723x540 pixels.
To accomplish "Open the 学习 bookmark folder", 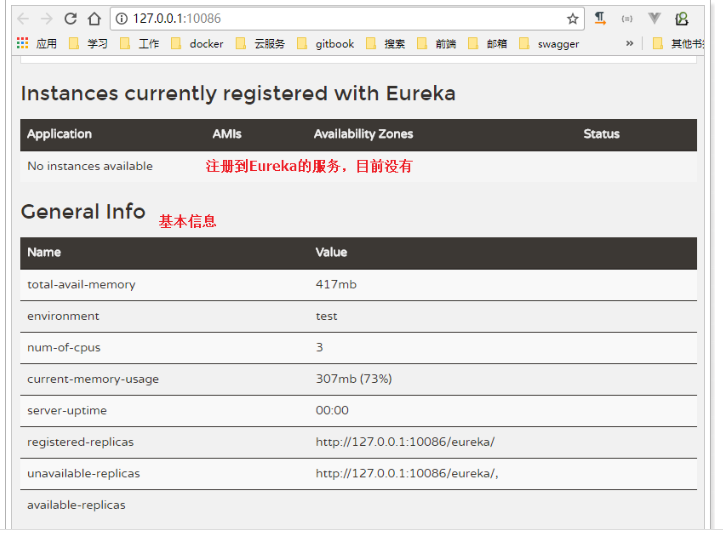I will pos(88,44).
